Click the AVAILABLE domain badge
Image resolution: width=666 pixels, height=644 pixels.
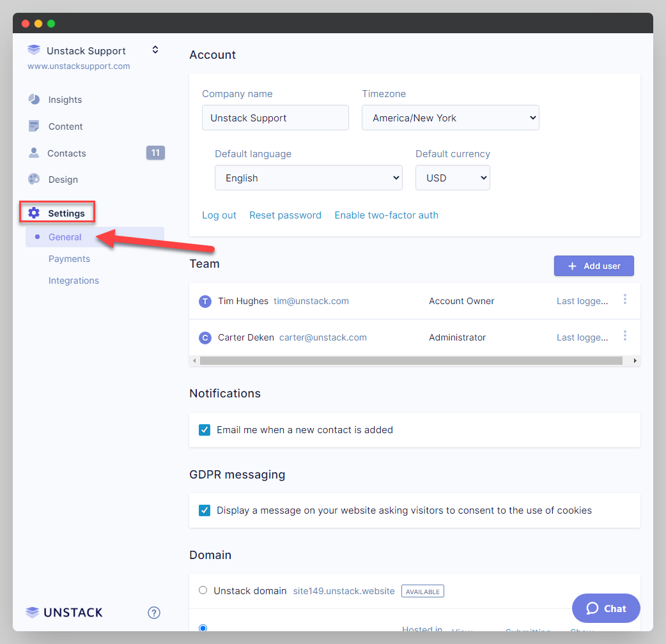[422, 592]
